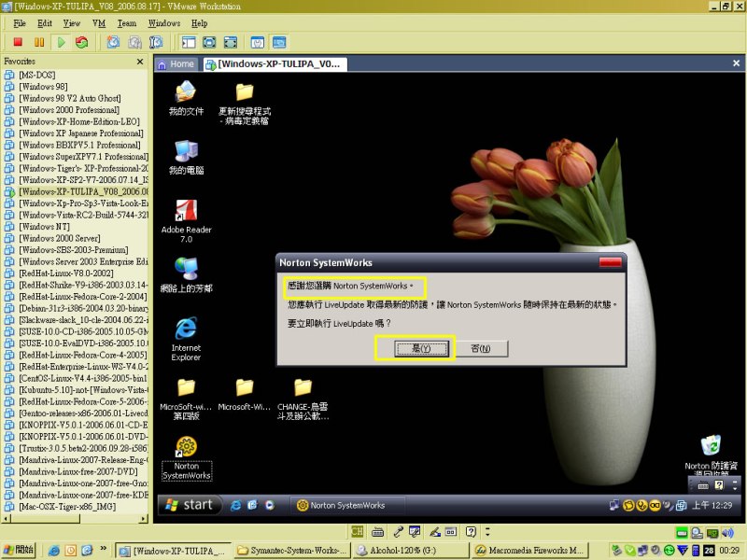Click Internet Explorer in guest quick launch

[x=235, y=505]
